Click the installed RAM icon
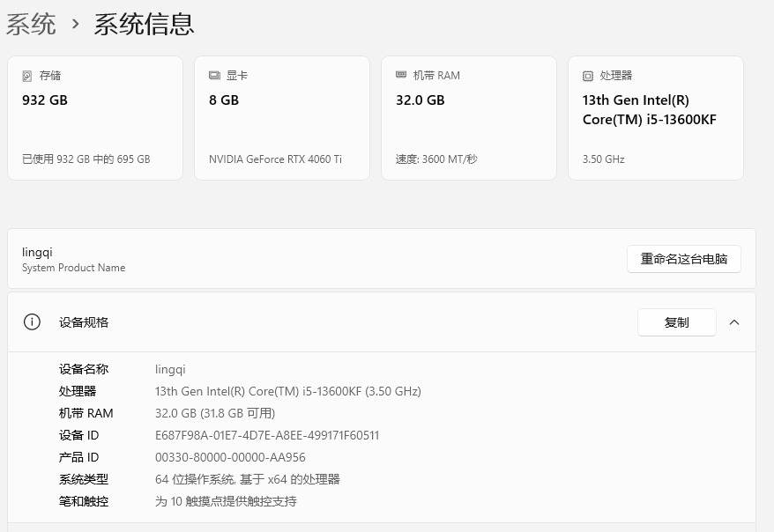774x532 pixels. 401,76
